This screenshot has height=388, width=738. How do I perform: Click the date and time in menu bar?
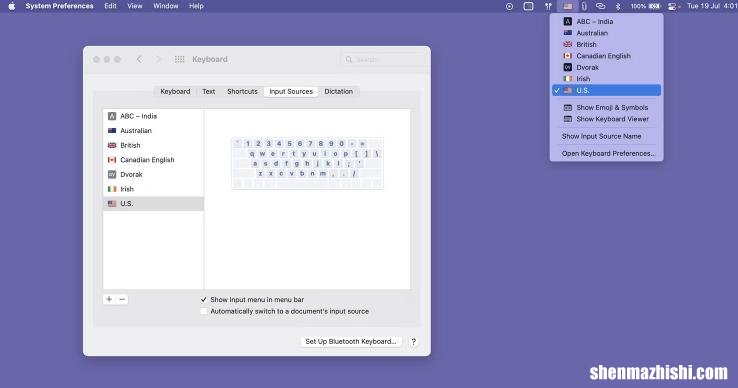pos(712,6)
